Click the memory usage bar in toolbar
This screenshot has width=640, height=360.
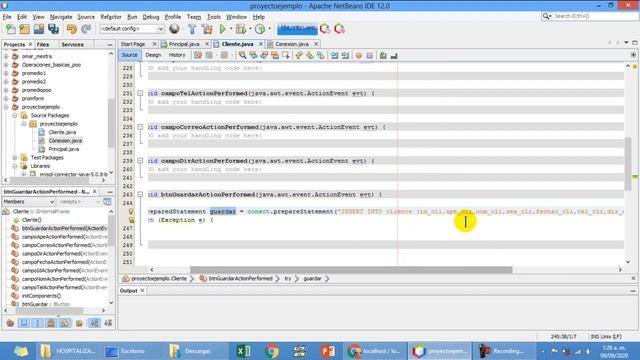(297, 29)
